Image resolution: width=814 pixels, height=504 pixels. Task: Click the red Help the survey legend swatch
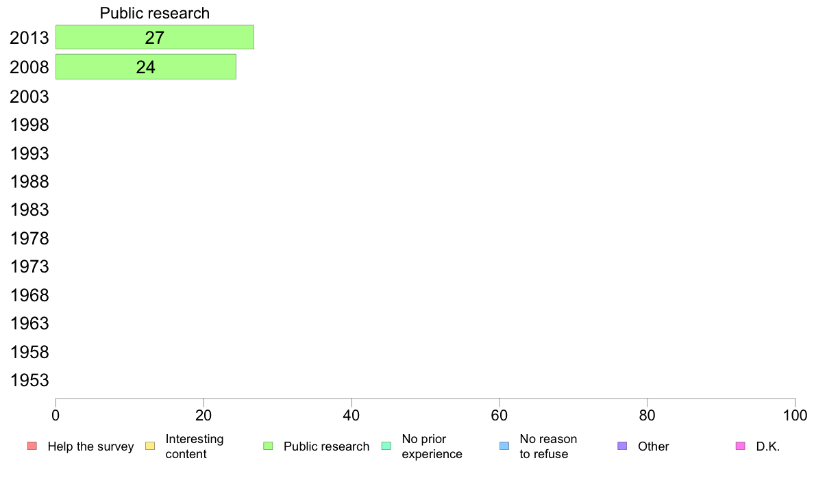[x=32, y=446]
